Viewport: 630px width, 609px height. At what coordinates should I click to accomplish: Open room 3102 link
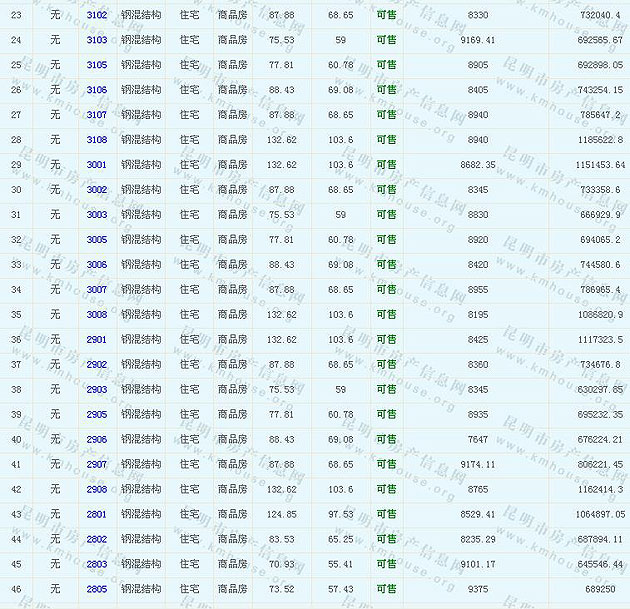click(x=97, y=16)
